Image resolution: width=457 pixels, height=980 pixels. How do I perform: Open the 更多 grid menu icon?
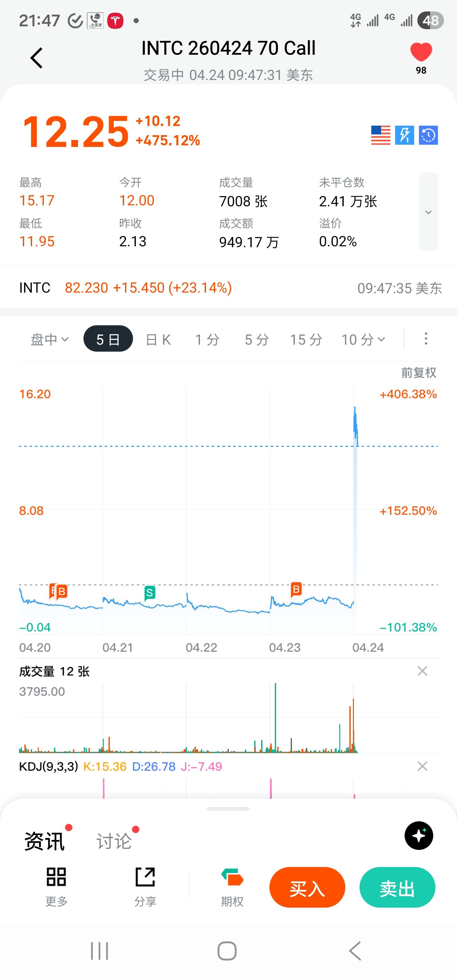coord(56,886)
